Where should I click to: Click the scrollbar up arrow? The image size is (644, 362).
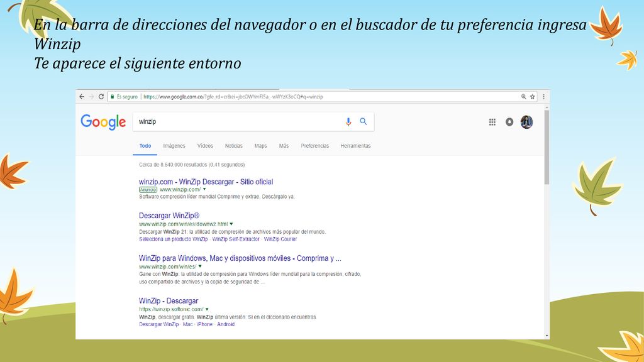pyautogui.click(x=547, y=107)
